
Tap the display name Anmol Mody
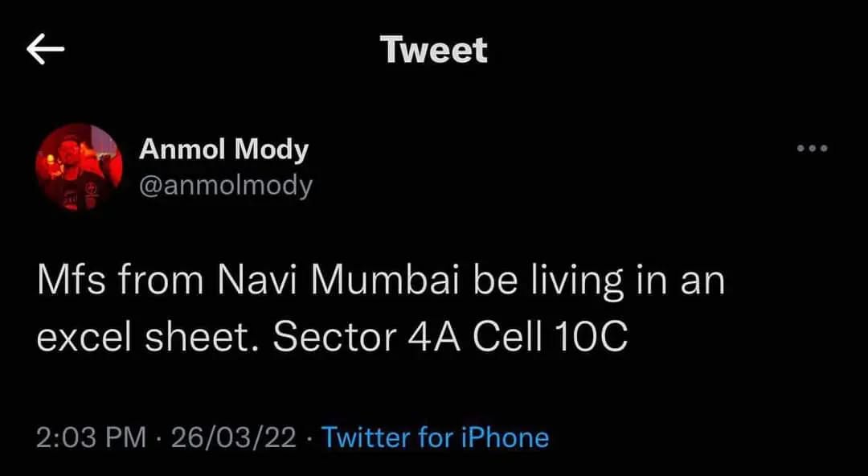223,150
